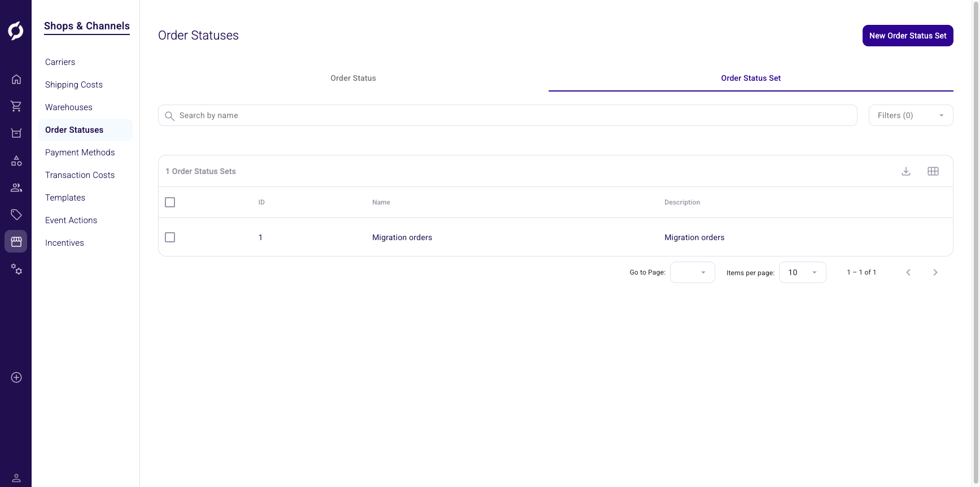The height and width of the screenshot is (487, 980).
Task: Open Event Actions in the side menu
Action: pyautogui.click(x=71, y=220)
